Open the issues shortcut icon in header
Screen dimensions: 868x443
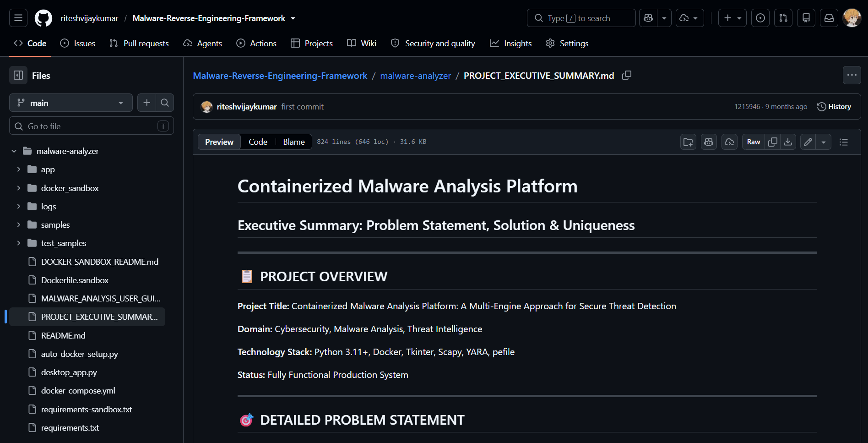point(760,18)
